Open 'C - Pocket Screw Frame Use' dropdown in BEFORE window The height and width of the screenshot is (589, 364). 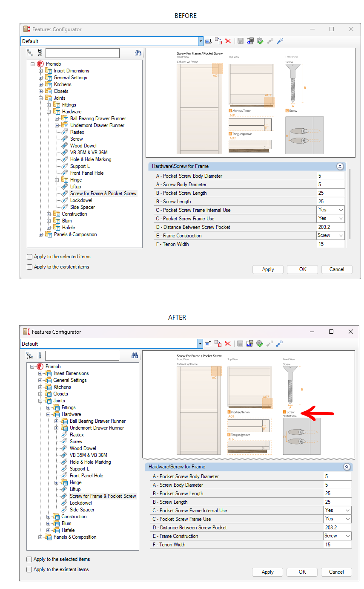pos(341,219)
